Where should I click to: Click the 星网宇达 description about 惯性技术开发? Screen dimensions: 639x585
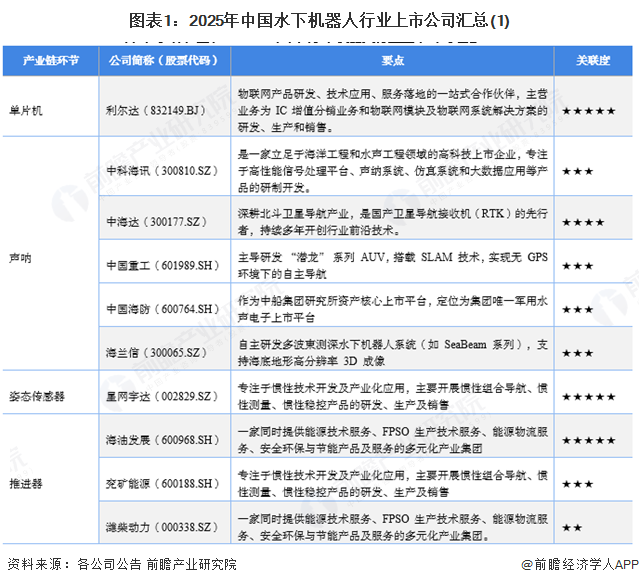[392, 396]
